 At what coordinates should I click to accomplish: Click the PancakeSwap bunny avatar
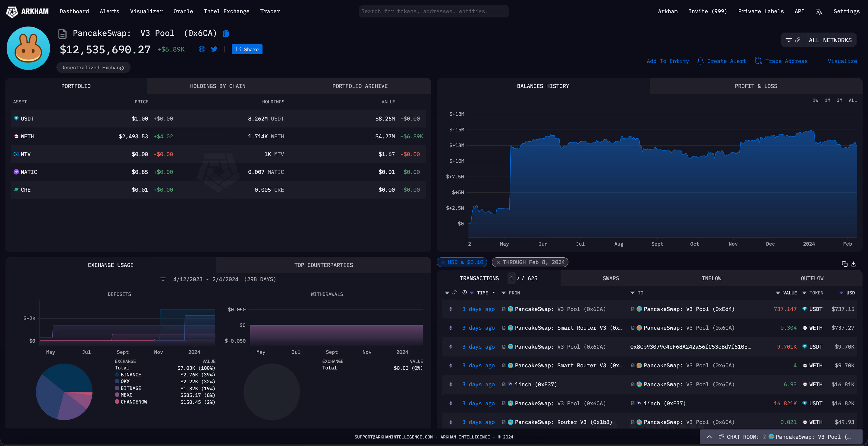pos(28,48)
